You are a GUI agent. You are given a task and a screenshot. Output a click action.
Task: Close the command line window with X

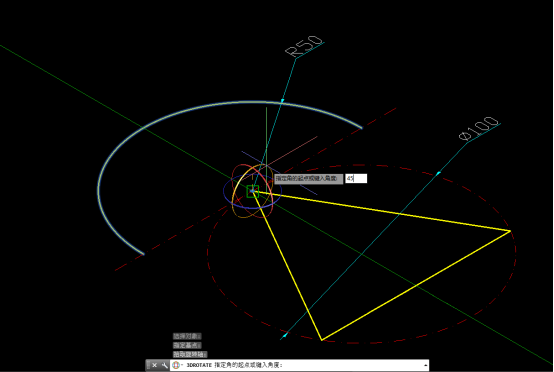coord(155,365)
